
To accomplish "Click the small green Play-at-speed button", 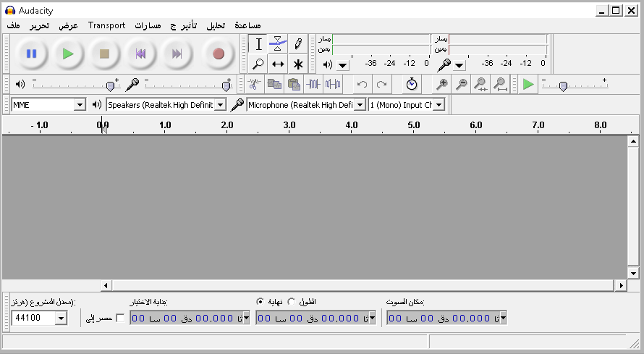I will (x=528, y=85).
